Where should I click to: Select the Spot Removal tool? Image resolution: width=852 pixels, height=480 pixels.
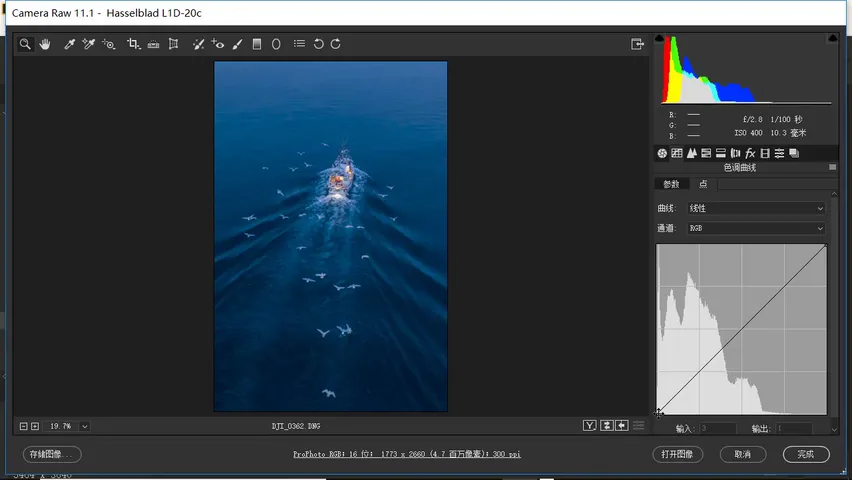click(198, 44)
